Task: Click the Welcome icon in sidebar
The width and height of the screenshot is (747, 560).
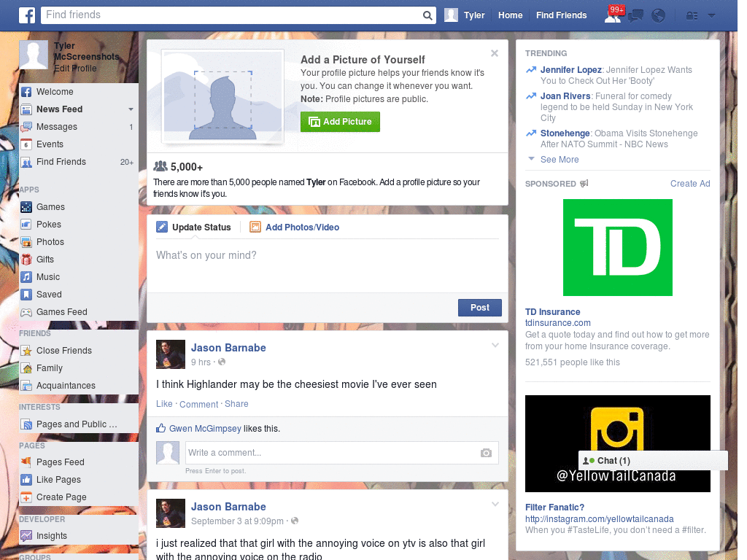Action: pyautogui.click(x=26, y=92)
